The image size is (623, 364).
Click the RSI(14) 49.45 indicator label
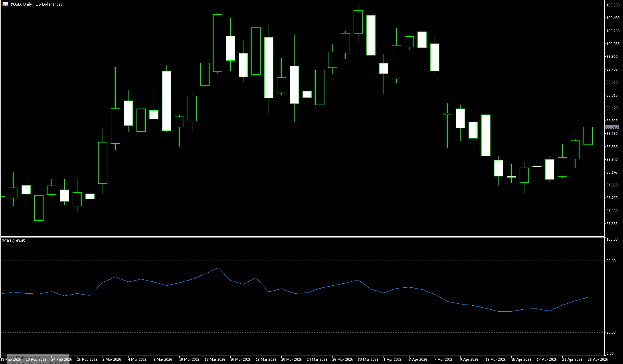tap(13, 241)
